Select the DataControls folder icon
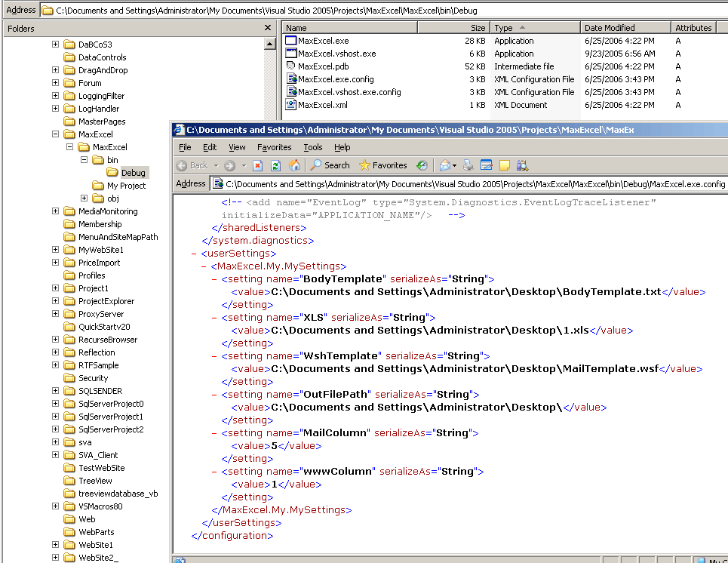Image resolution: width=728 pixels, height=563 pixels. (69, 57)
